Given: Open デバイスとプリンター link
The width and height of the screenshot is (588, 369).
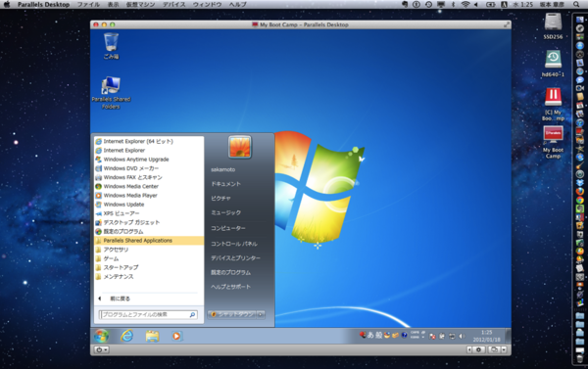Looking at the screenshot, I should [x=235, y=258].
